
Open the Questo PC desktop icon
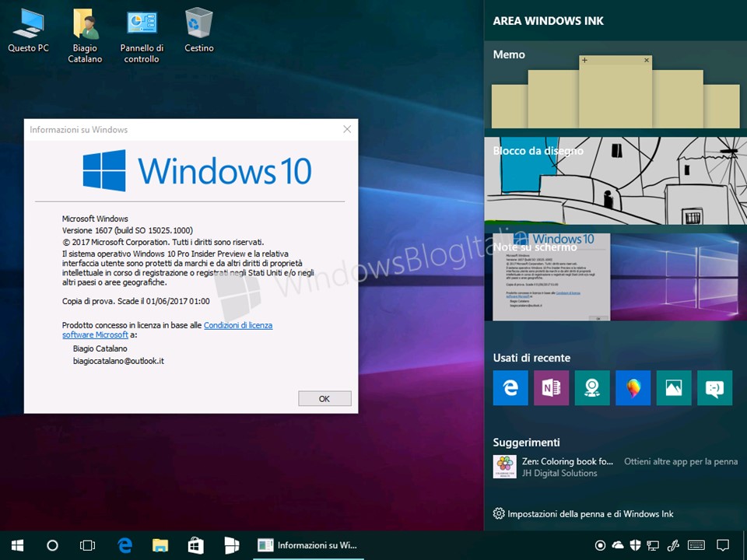tap(28, 30)
